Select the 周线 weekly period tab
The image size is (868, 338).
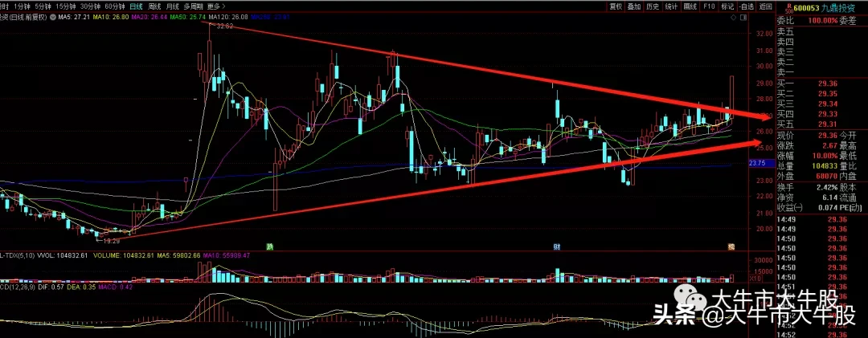[155, 6]
